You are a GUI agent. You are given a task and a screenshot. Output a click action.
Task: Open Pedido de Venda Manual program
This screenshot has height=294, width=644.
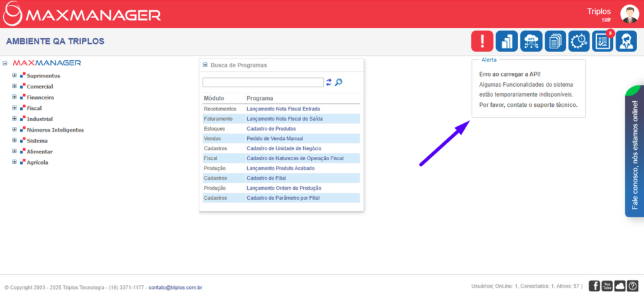[x=275, y=138]
